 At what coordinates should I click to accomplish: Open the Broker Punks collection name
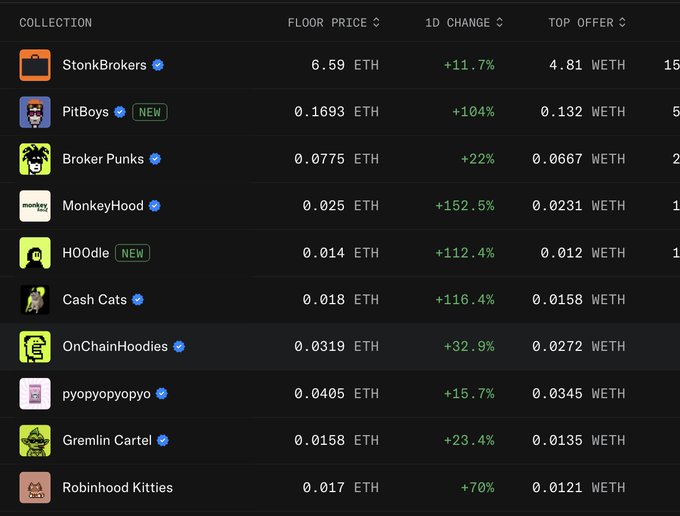[x=103, y=159]
